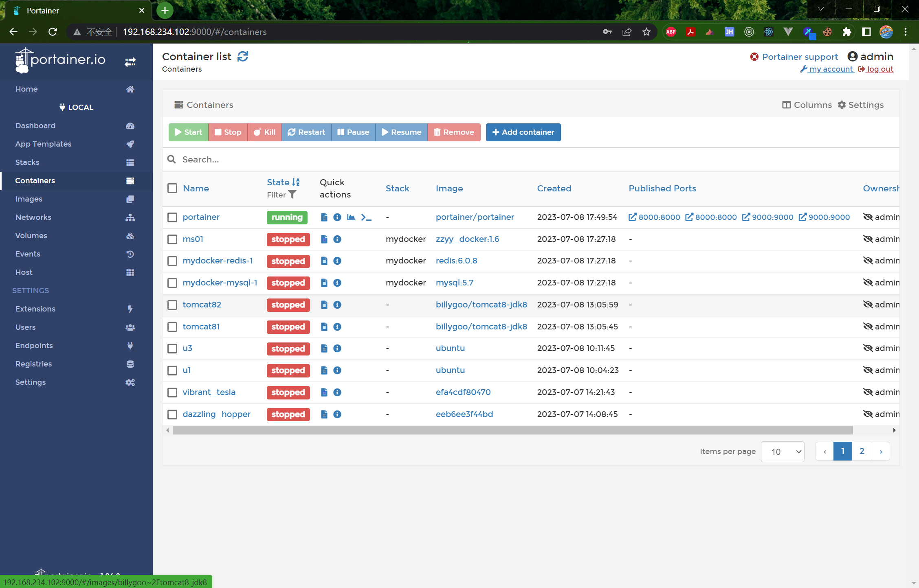The width and height of the screenshot is (919, 588).
Task: Open Stacks in sidebar
Action: click(x=76, y=162)
